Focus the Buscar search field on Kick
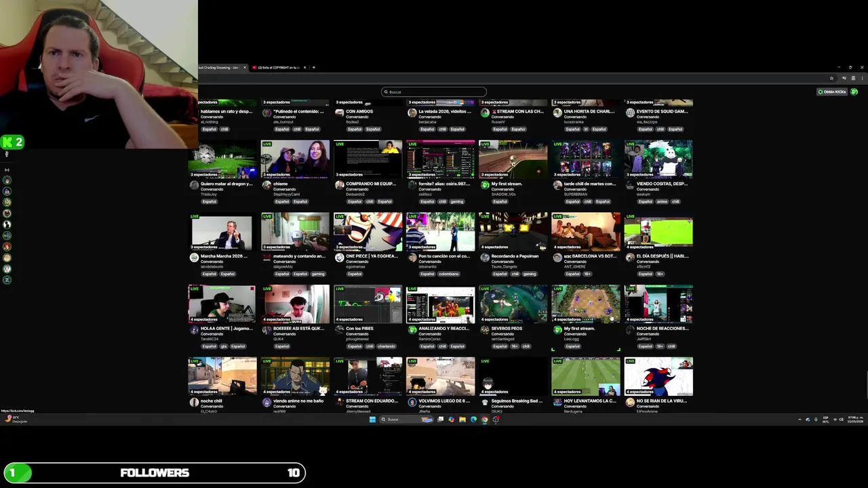The width and height of the screenshot is (868, 488). pos(434,92)
